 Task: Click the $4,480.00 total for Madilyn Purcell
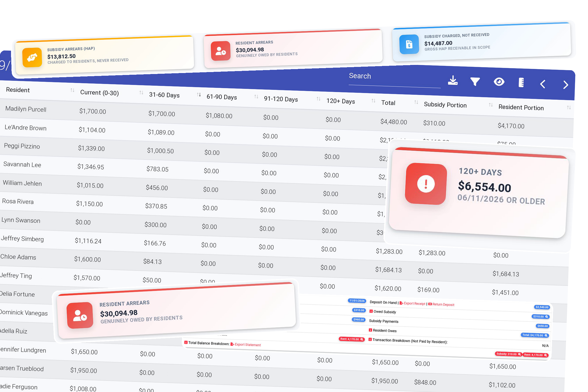click(x=394, y=122)
